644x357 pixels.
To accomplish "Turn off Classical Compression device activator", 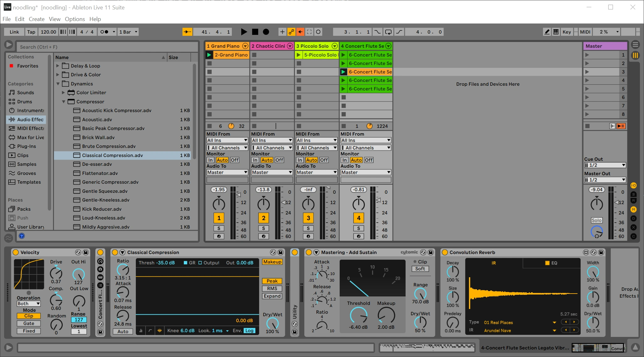I will [x=115, y=252].
